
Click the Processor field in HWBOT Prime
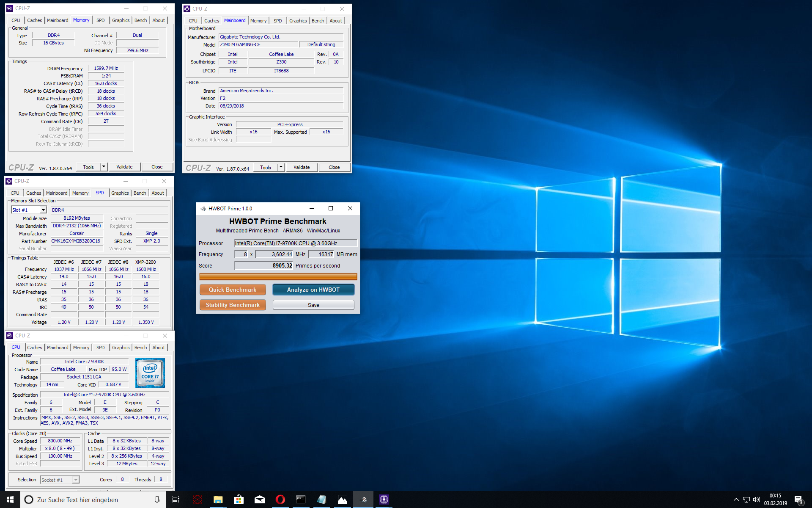(296, 243)
